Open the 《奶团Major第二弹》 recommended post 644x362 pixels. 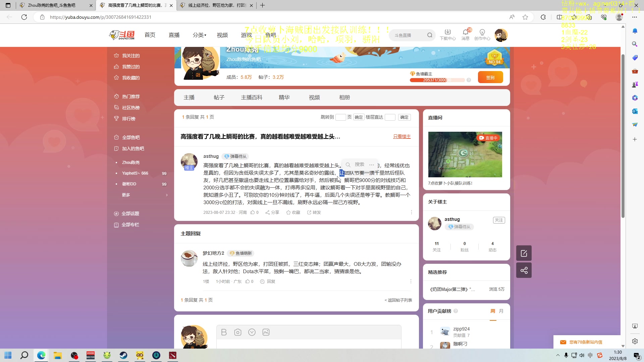click(452, 289)
